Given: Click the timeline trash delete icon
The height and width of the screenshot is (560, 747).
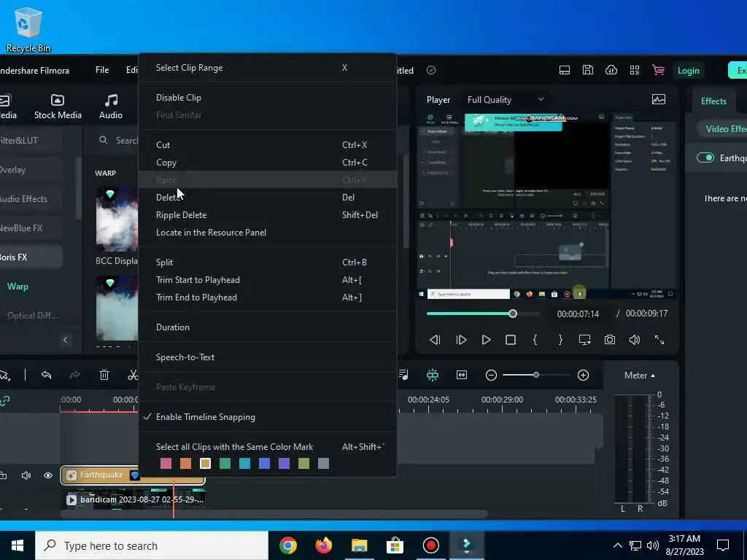Looking at the screenshot, I should pyautogui.click(x=104, y=376).
